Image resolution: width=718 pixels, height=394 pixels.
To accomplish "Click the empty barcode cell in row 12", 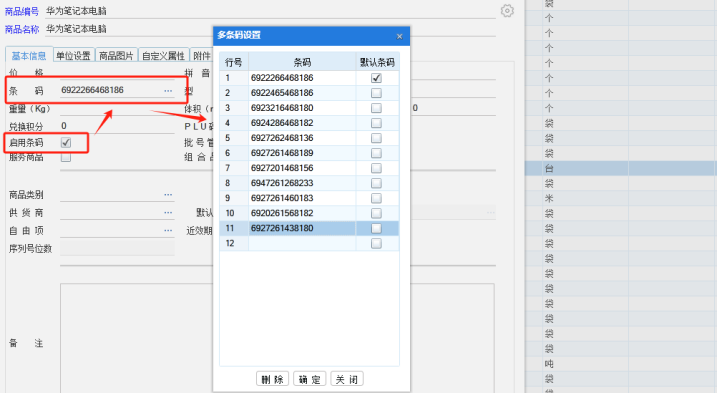I will pos(302,243).
